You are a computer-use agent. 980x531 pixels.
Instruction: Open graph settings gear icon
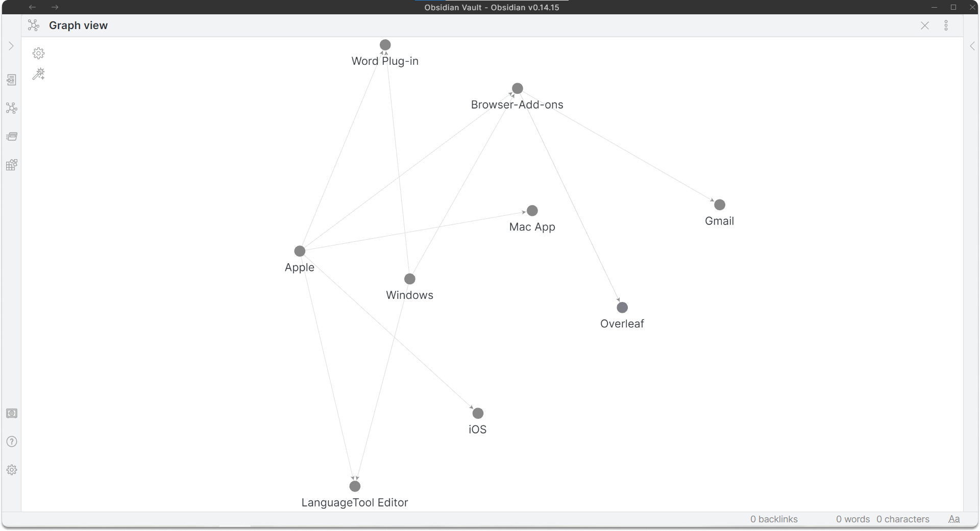(x=39, y=53)
